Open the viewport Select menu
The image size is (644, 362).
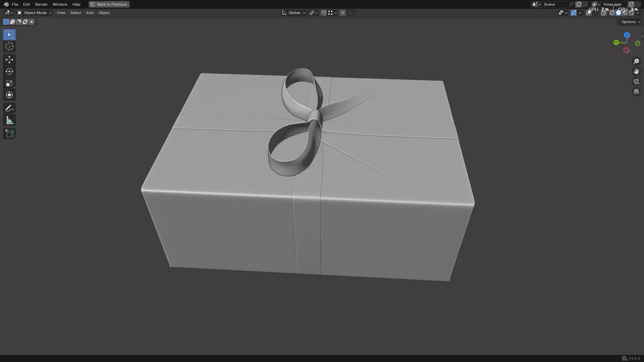click(x=75, y=13)
